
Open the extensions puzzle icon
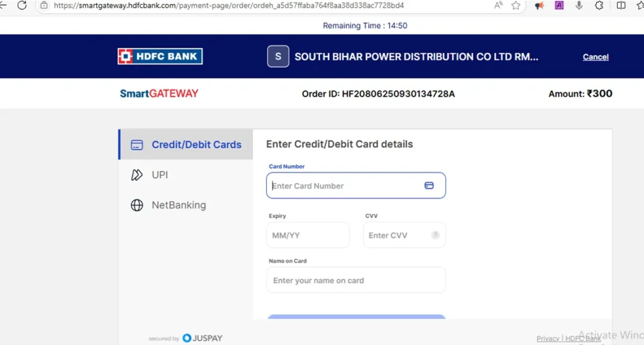pos(599,5)
